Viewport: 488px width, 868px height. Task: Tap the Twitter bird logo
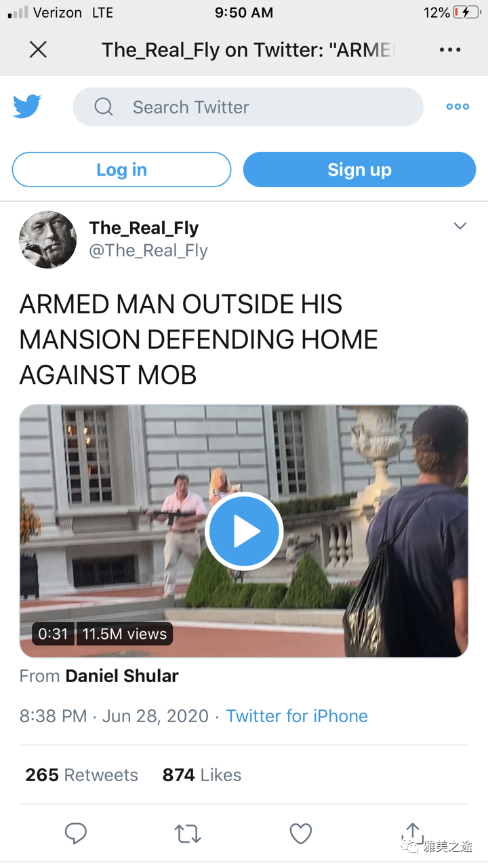[x=27, y=106]
